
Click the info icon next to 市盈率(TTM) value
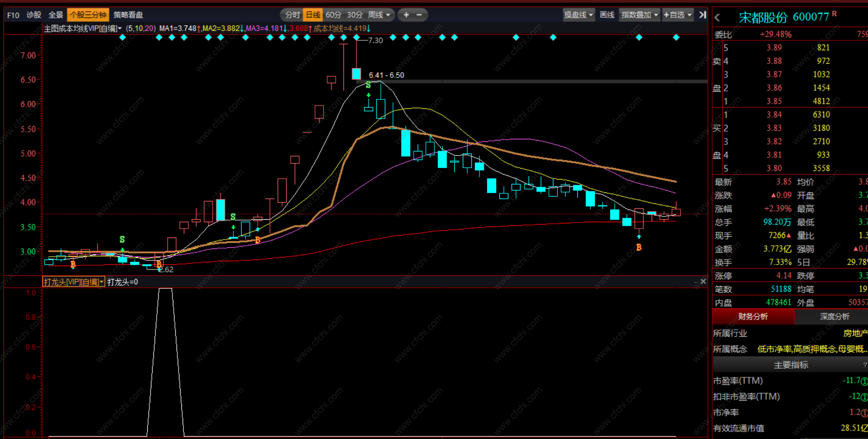(x=864, y=381)
